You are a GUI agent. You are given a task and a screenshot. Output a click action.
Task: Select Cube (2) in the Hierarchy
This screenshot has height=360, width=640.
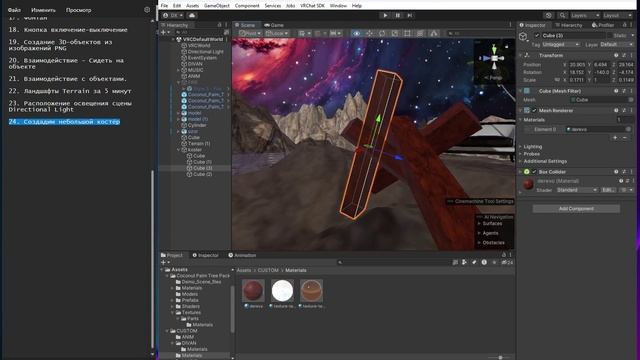pos(202,174)
